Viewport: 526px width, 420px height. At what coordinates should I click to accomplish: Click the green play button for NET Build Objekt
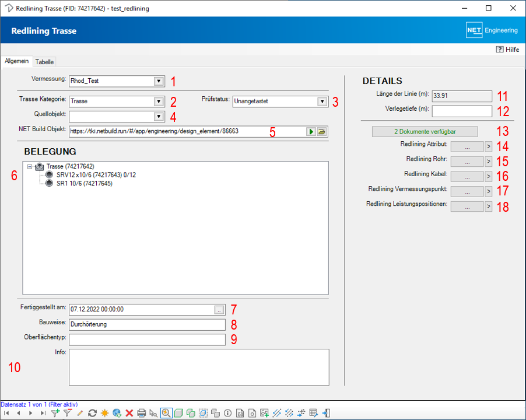[311, 131]
